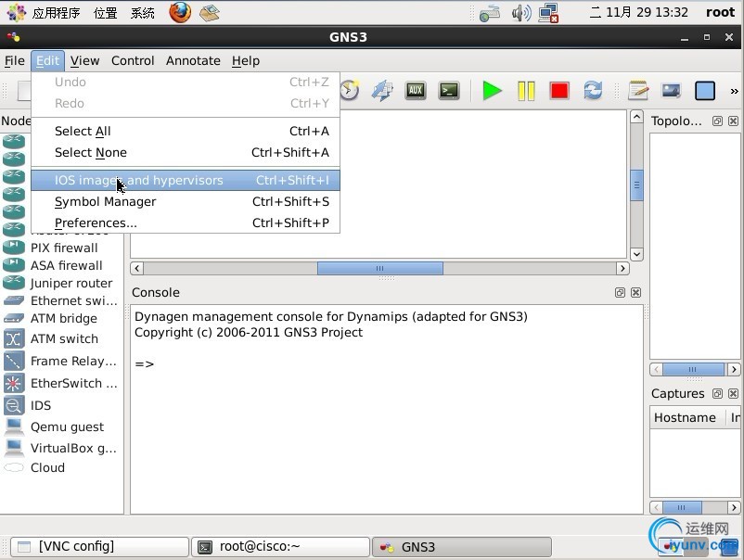Click the AUX console icon
Screen dimensions: 744x560
pos(416,91)
